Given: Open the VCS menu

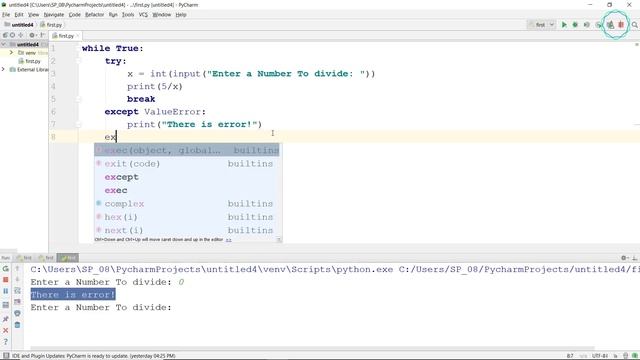Looking at the screenshot, I should (x=143, y=15).
